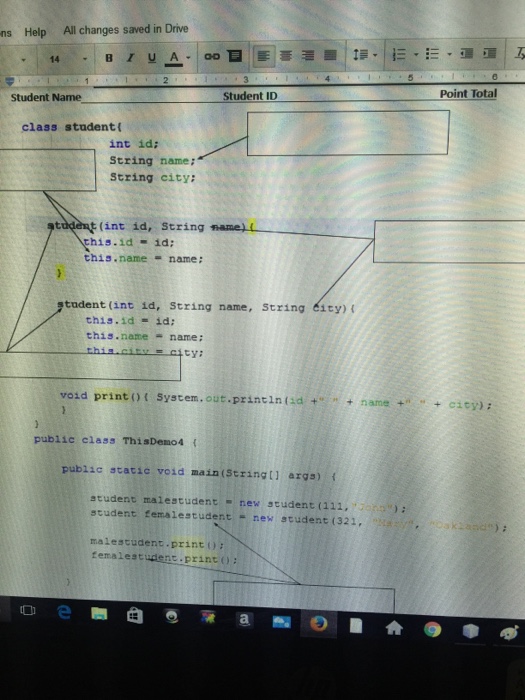Viewport: 525px width, 700px height.
Task: Click 'All changes saved in Drive' status
Action: pos(126,29)
